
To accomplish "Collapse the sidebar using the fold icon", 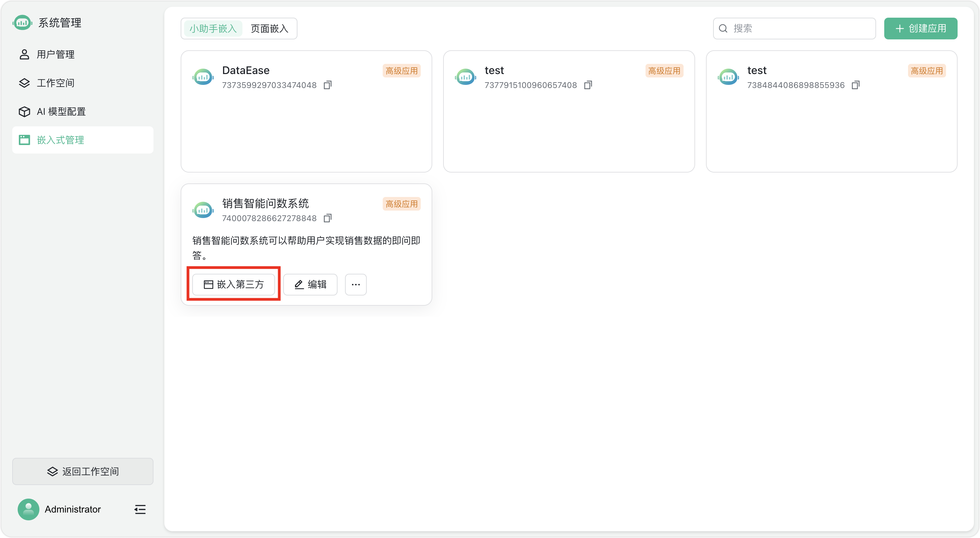I will click(x=140, y=509).
